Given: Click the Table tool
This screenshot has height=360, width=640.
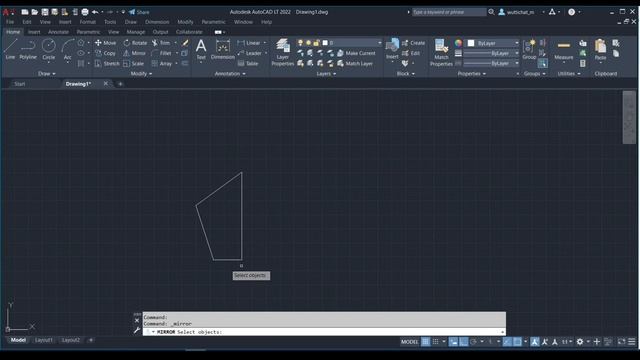Looking at the screenshot, I should point(248,64).
